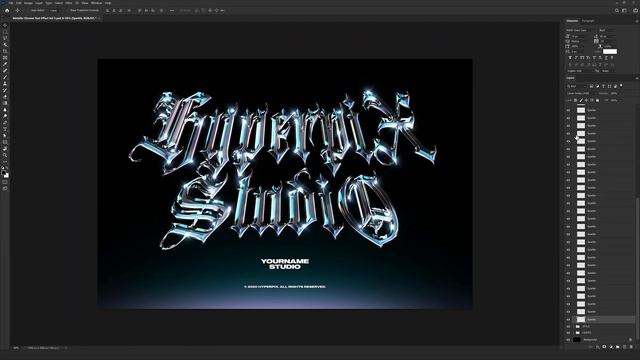This screenshot has width=640, height=360.
Task: Click the font size input field
Action: click(x=578, y=36)
